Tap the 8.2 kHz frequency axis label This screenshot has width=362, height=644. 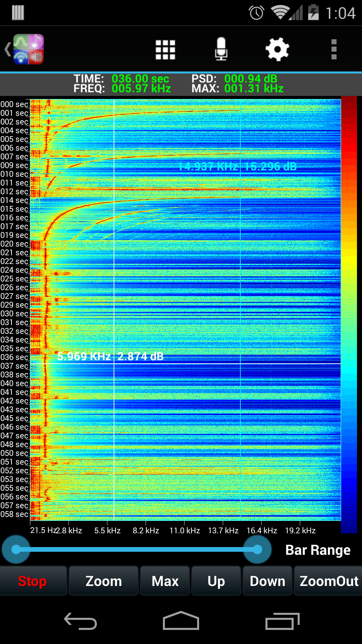(x=146, y=531)
